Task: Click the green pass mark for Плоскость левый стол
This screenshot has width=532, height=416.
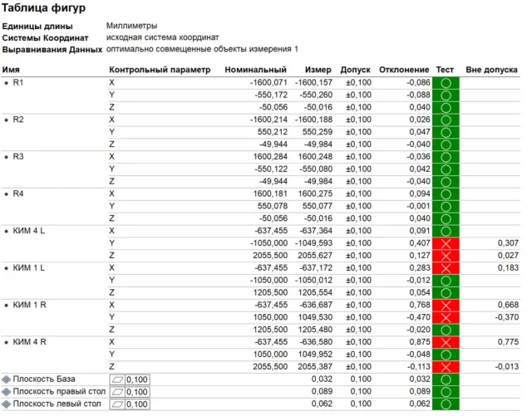Action: [x=446, y=404]
